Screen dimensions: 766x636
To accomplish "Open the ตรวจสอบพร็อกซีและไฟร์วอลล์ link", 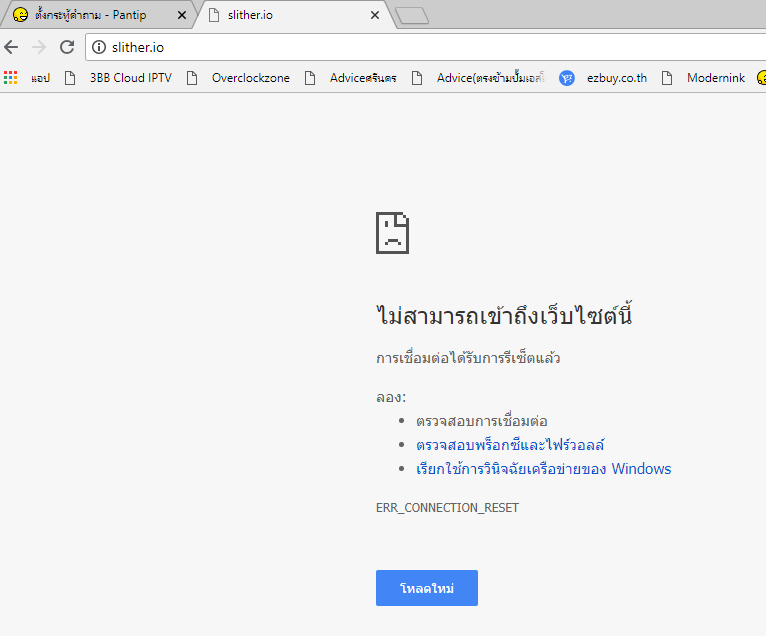I will 510,445.
